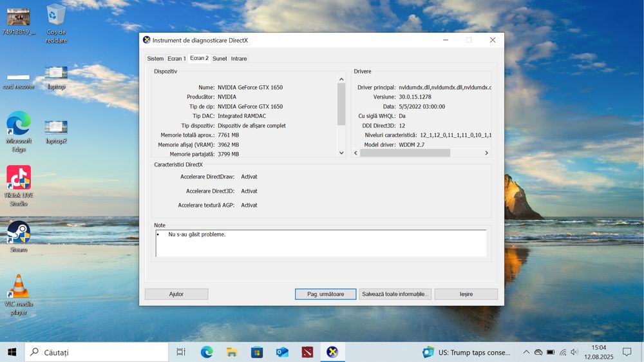Click Dispozitiv list scroll up arrow
The width and height of the screenshot is (644, 362).
pyautogui.click(x=341, y=79)
